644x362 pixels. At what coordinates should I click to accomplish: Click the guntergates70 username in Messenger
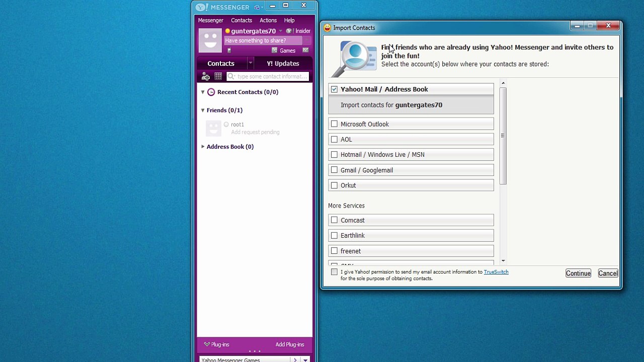pyautogui.click(x=253, y=31)
